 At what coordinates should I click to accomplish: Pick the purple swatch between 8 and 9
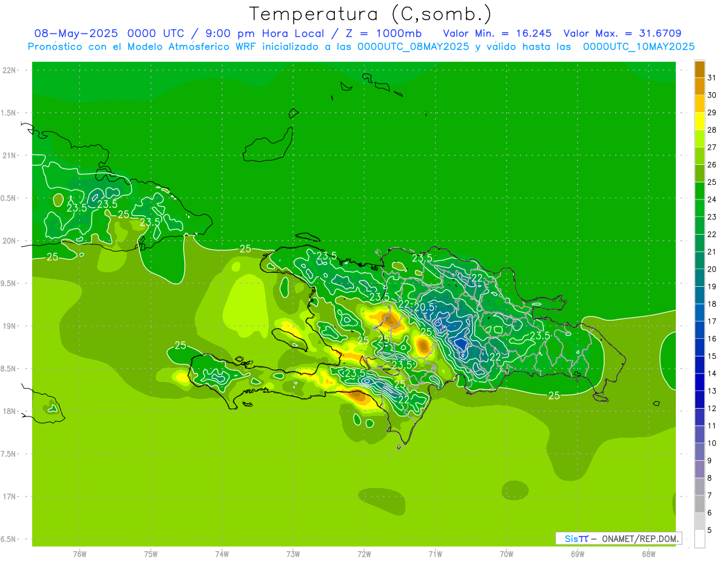(x=699, y=470)
